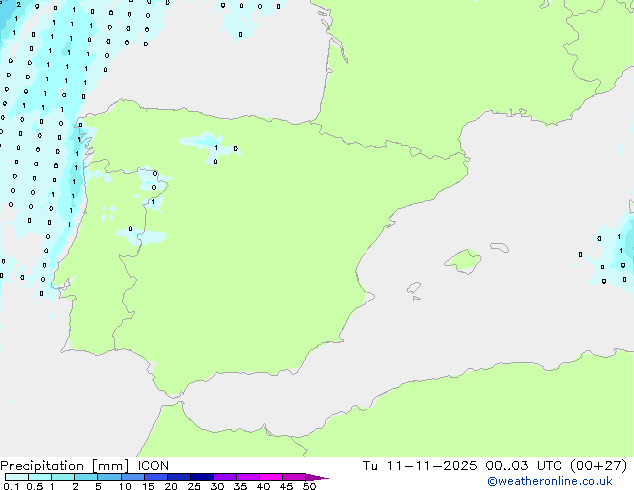Click the "30" legend scale label
The image size is (634, 490).
[x=217, y=486]
